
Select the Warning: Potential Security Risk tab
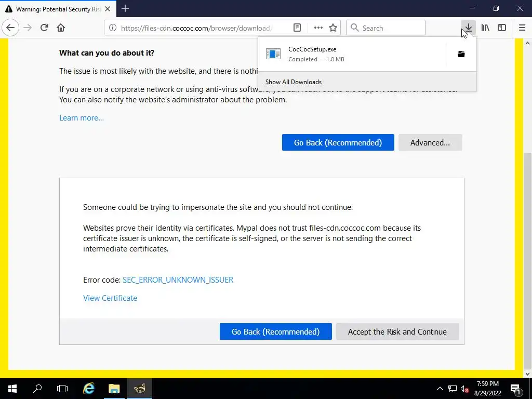58,9
